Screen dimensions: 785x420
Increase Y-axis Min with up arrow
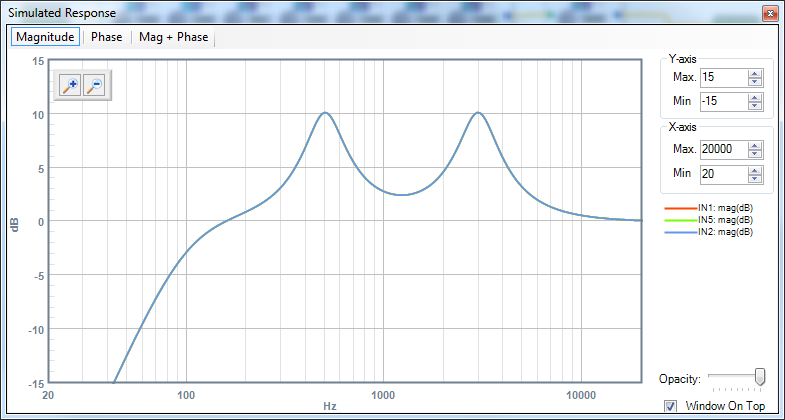pos(755,97)
